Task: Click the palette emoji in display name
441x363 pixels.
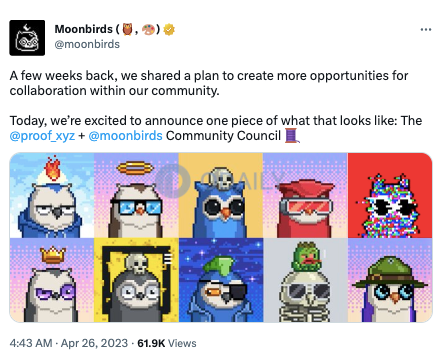Action: [x=148, y=30]
